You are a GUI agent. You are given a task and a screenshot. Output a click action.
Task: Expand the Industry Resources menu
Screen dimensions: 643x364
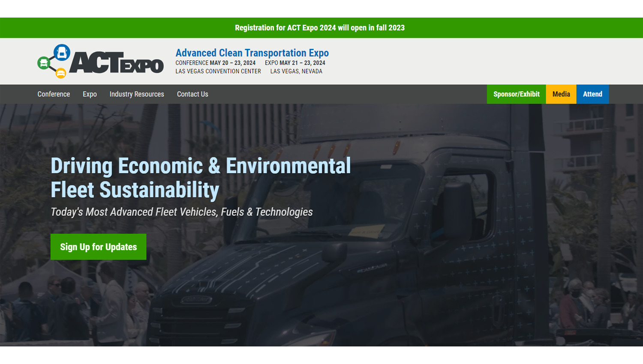(x=137, y=94)
